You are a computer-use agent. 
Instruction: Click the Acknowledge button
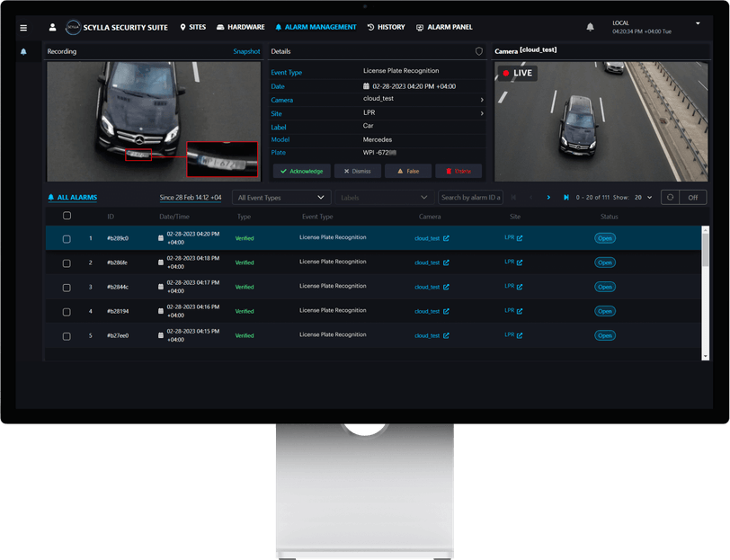[302, 172]
